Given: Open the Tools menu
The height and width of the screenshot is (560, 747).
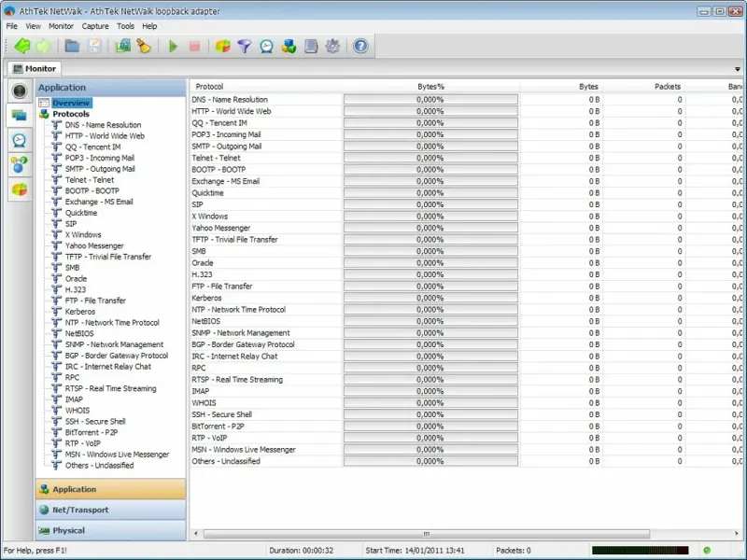Looking at the screenshot, I should pos(125,26).
